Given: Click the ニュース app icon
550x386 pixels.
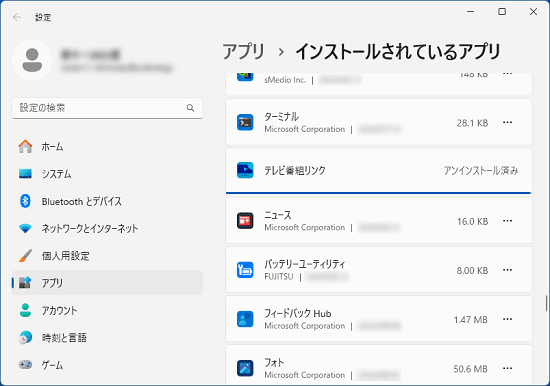Looking at the screenshot, I should (245, 221).
